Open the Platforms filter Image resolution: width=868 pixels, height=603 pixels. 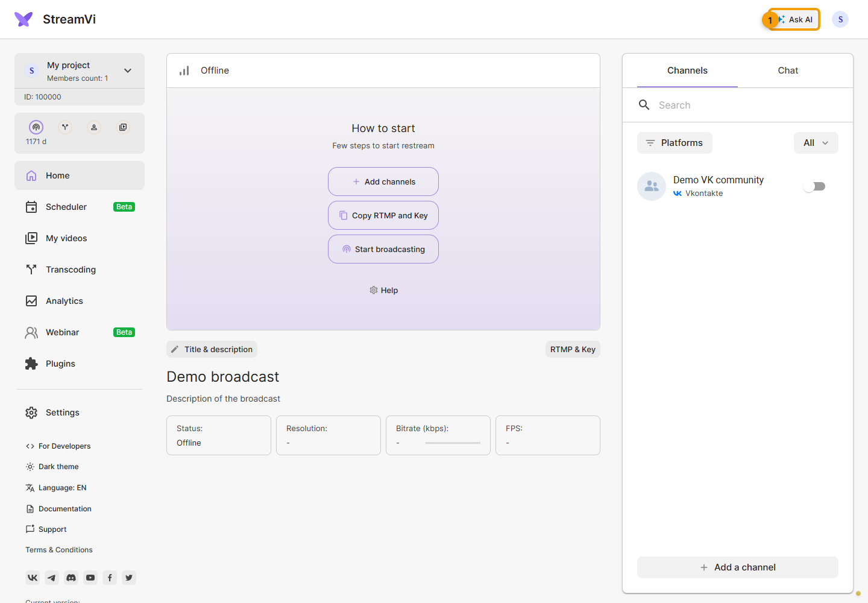coord(675,143)
